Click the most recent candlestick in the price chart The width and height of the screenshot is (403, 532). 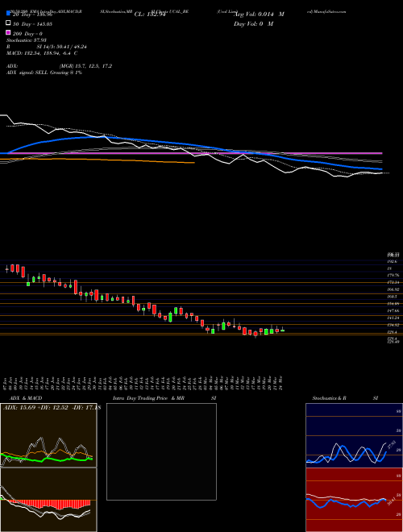click(282, 330)
